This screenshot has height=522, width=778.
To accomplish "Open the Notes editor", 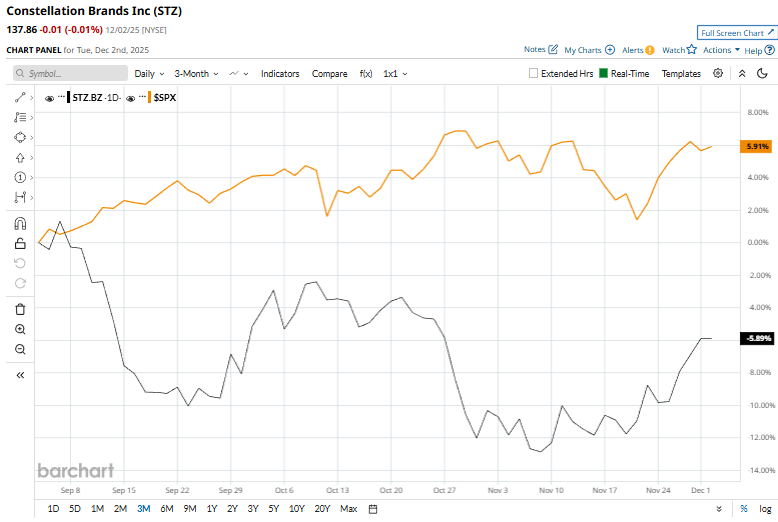I will point(541,50).
